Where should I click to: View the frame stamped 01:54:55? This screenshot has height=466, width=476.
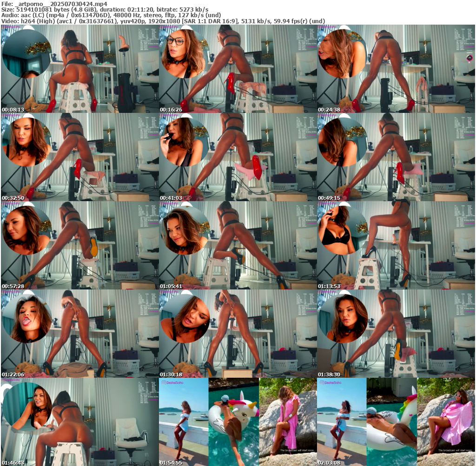238,422
